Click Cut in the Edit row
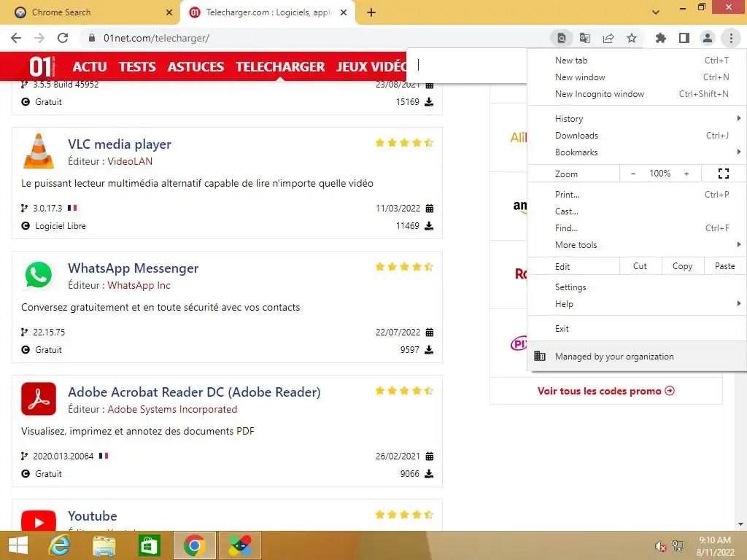Screen dimensions: 747x560 (640, 266)
